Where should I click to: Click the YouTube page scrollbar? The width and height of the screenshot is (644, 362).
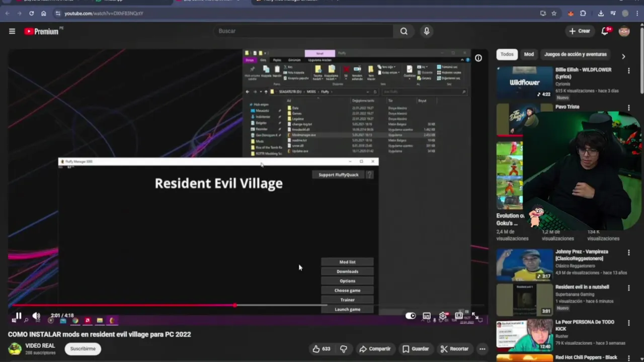tap(641, 60)
